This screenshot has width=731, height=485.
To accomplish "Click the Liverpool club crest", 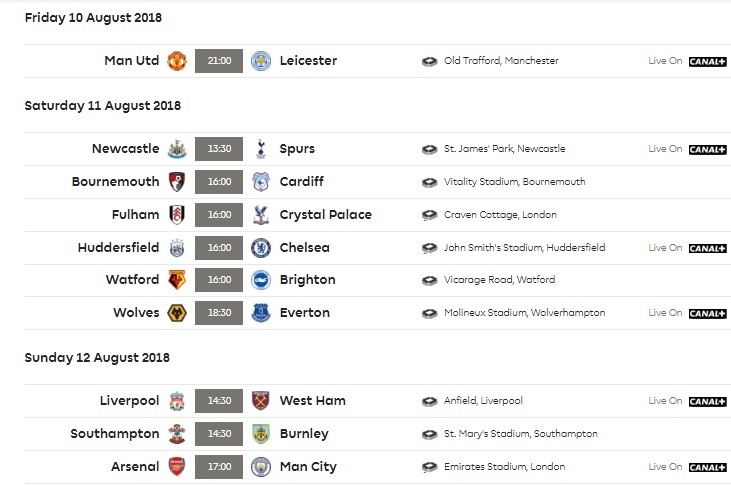I will click(177, 401).
